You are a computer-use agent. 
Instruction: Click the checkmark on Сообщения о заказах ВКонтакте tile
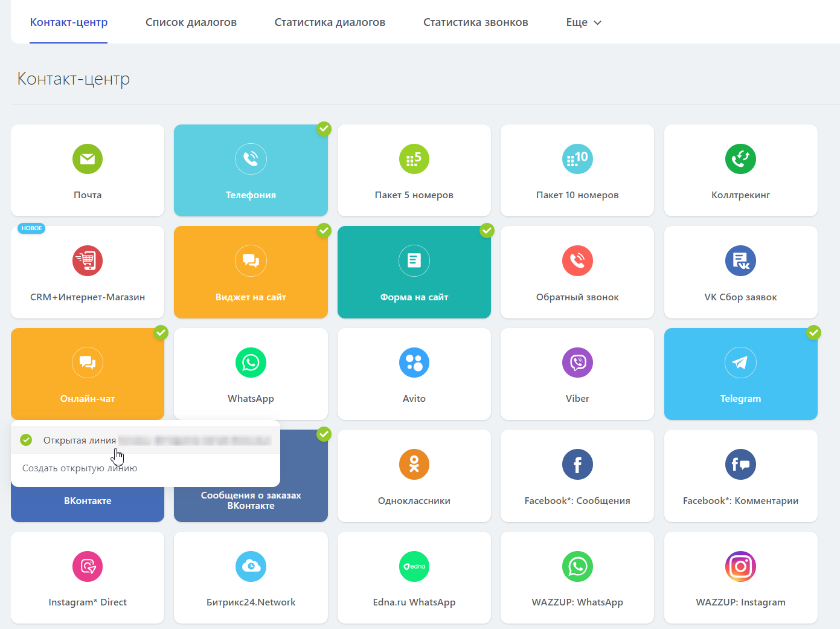point(324,434)
